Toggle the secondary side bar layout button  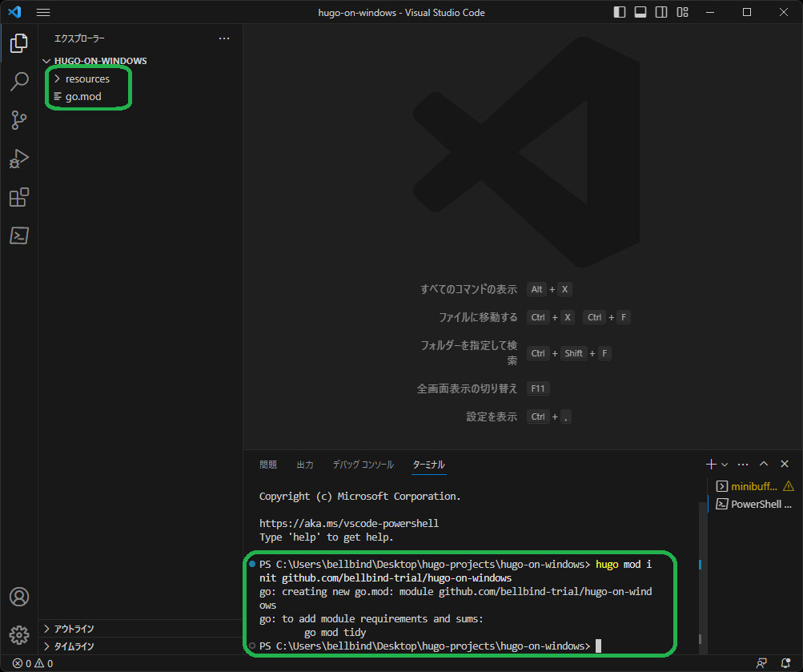click(661, 12)
